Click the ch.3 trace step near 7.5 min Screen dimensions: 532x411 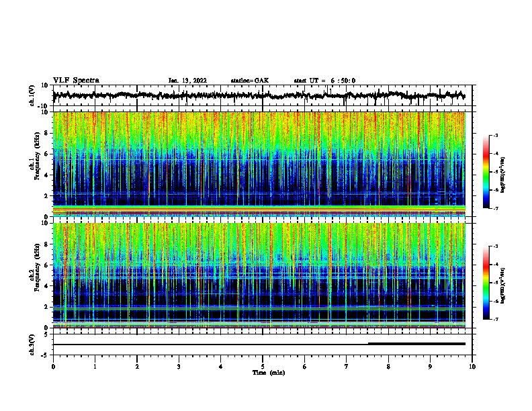pos(369,344)
